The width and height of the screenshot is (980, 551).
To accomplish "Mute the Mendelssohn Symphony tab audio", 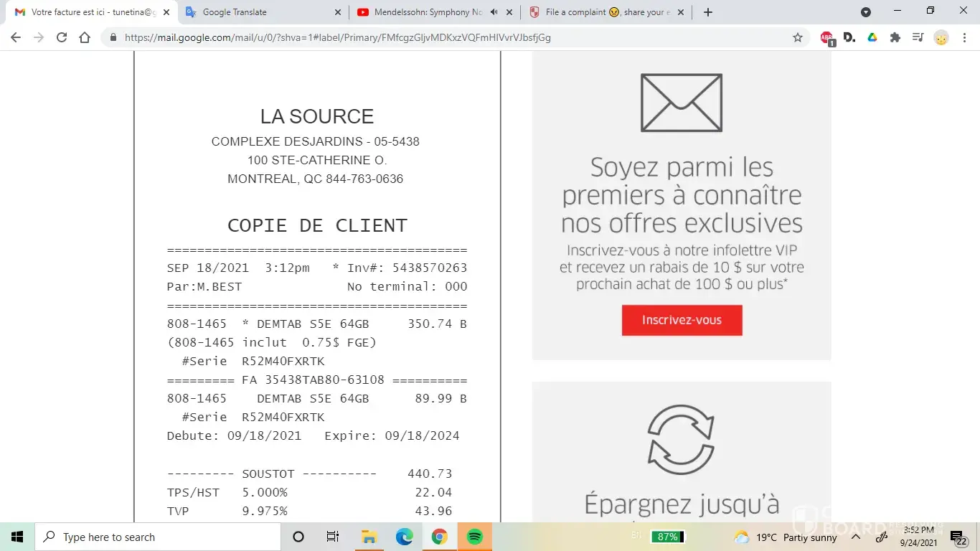I will click(494, 12).
